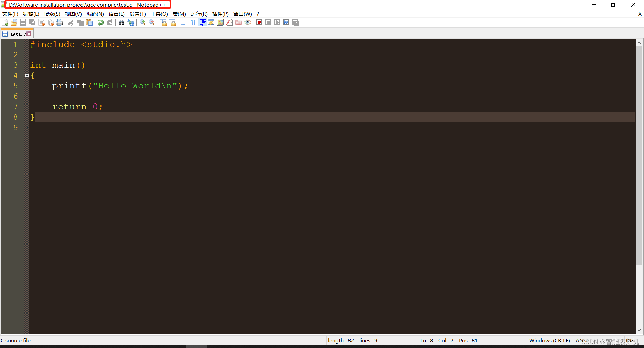Screen dimensions: 644x348
Task: Open the 设置(T) menu
Action: (138, 14)
